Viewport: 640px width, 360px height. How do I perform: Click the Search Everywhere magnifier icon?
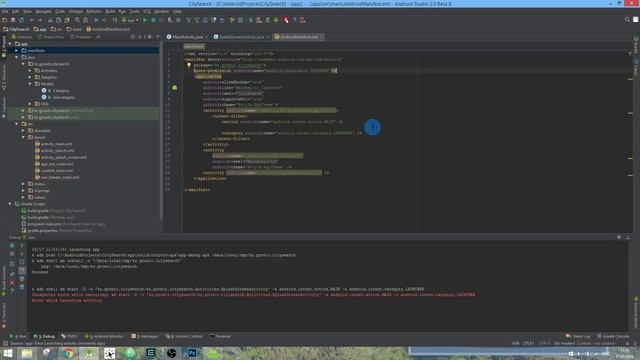point(627,20)
